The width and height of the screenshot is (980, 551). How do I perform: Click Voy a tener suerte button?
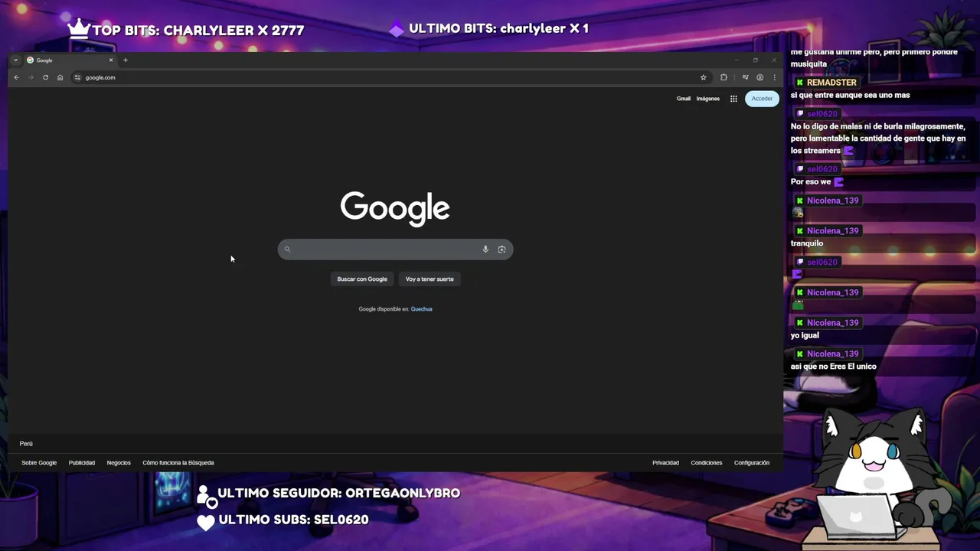tap(430, 279)
